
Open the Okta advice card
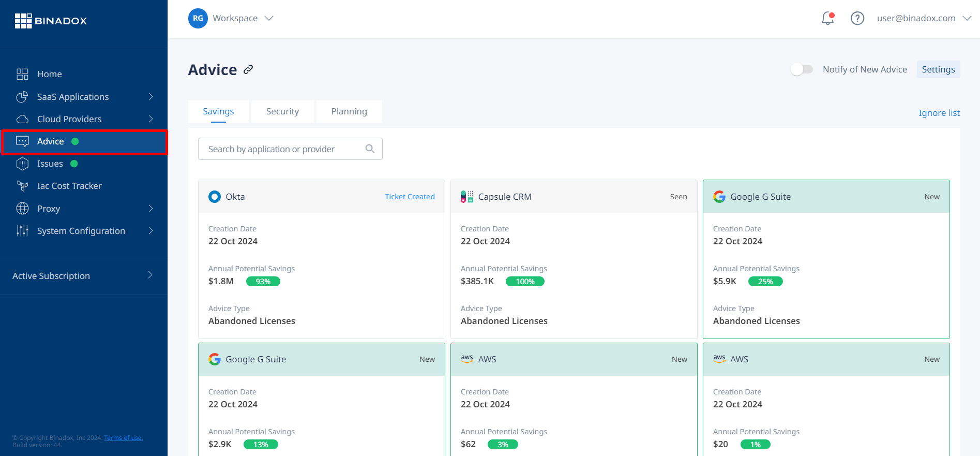(x=322, y=259)
